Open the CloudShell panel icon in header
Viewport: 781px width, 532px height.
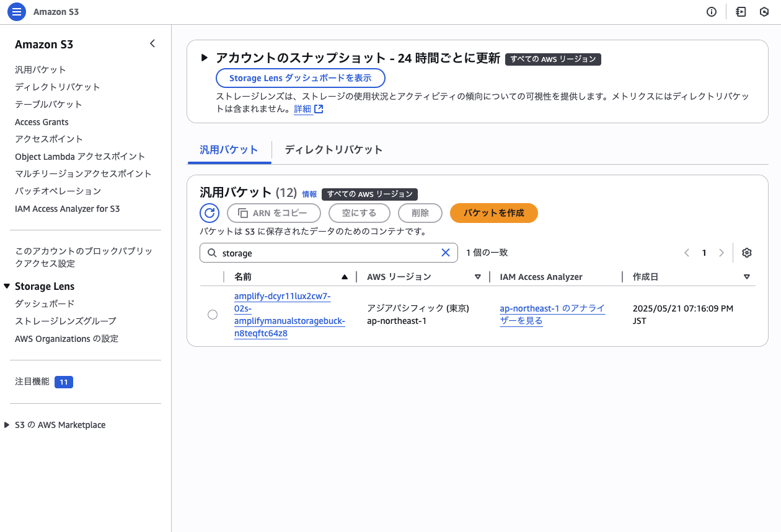[x=741, y=12]
